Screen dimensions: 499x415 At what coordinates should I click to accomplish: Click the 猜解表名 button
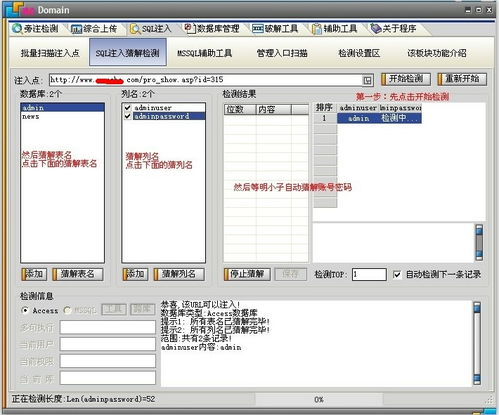coord(78,274)
